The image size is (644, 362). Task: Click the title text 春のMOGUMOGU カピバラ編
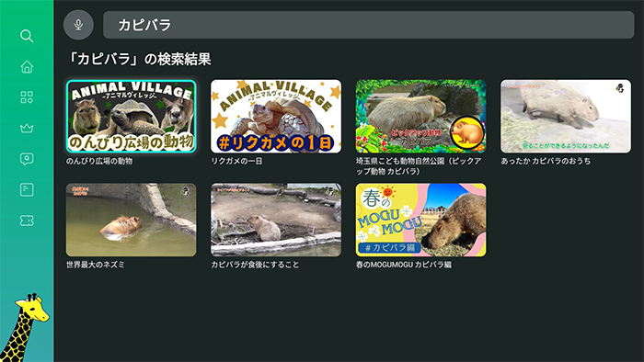[x=404, y=265]
